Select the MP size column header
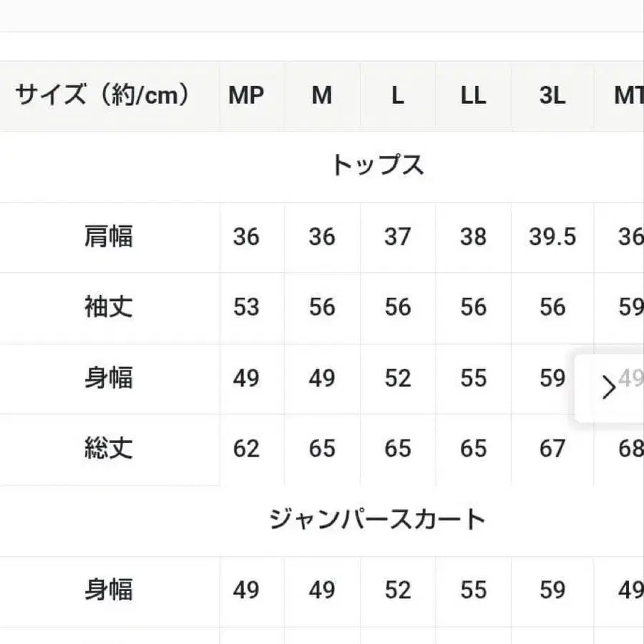Image resolution: width=644 pixels, height=644 pixels. (x=246, y=96)
